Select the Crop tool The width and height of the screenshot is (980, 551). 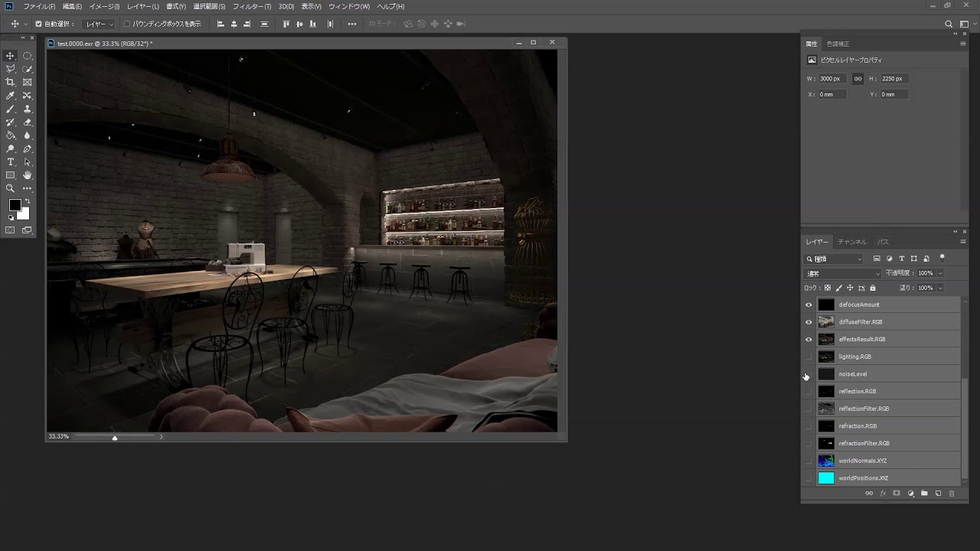click(x=11, y=82)
